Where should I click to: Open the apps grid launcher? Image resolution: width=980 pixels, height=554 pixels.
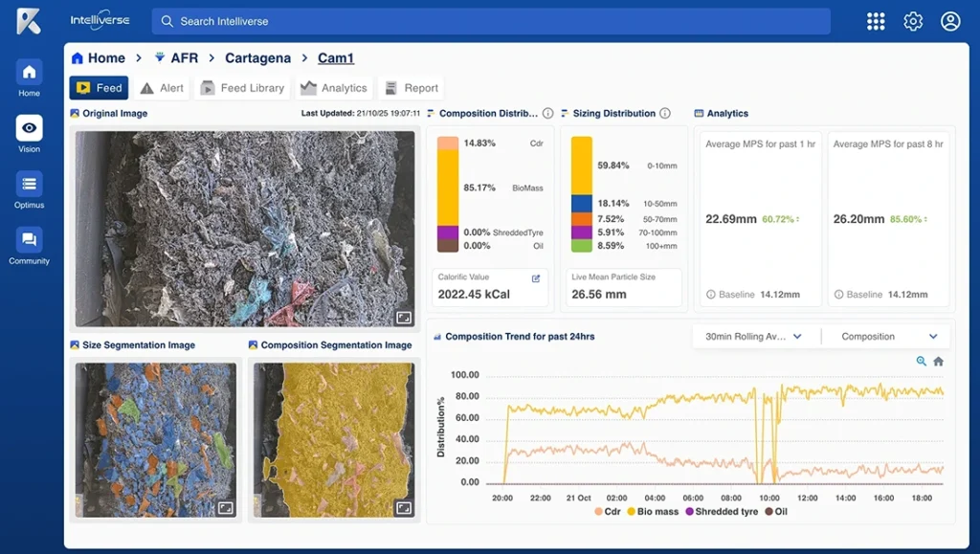click(x=876, y=21)
